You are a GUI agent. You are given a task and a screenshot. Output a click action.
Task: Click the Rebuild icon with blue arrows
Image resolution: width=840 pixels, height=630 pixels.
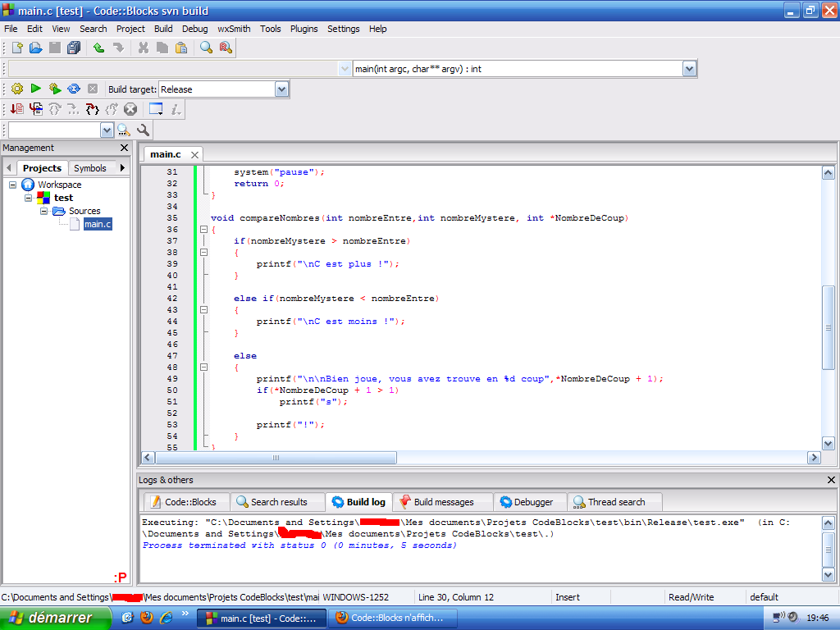[x=73, y=89]
